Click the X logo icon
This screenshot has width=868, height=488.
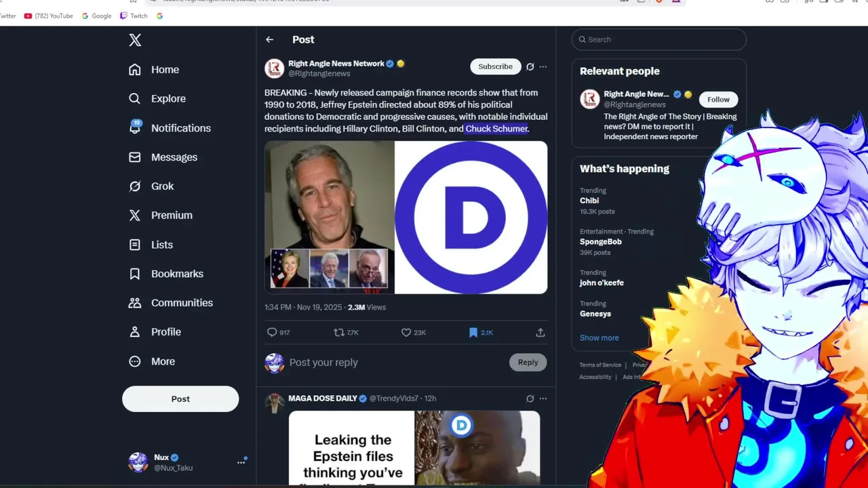135,40
